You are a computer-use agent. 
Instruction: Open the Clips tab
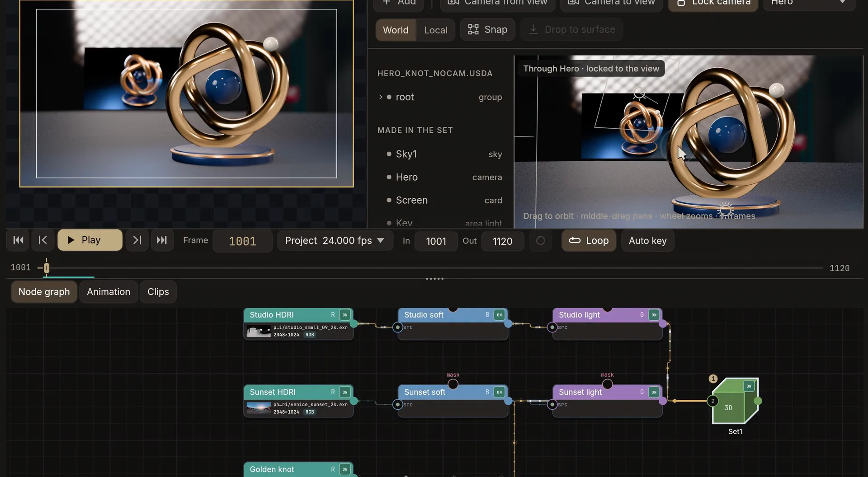[158, 292]
